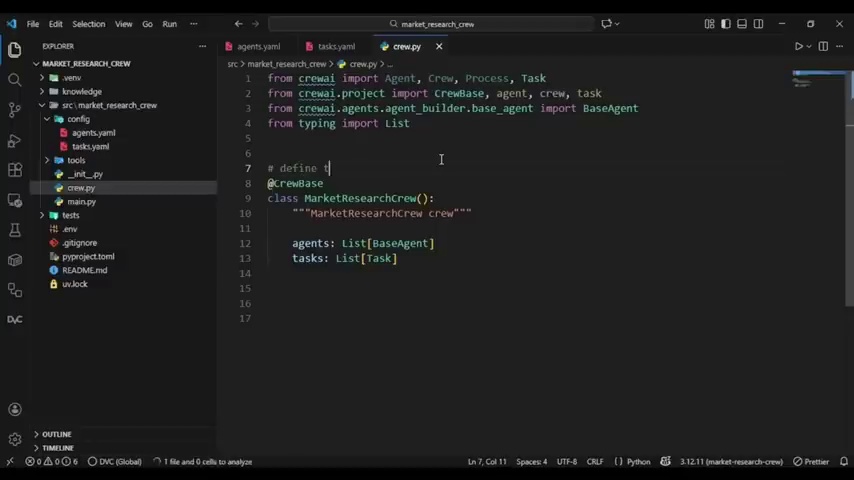Switch to the agents.yaml tab
854x480 pixels.
pos(258,46)
